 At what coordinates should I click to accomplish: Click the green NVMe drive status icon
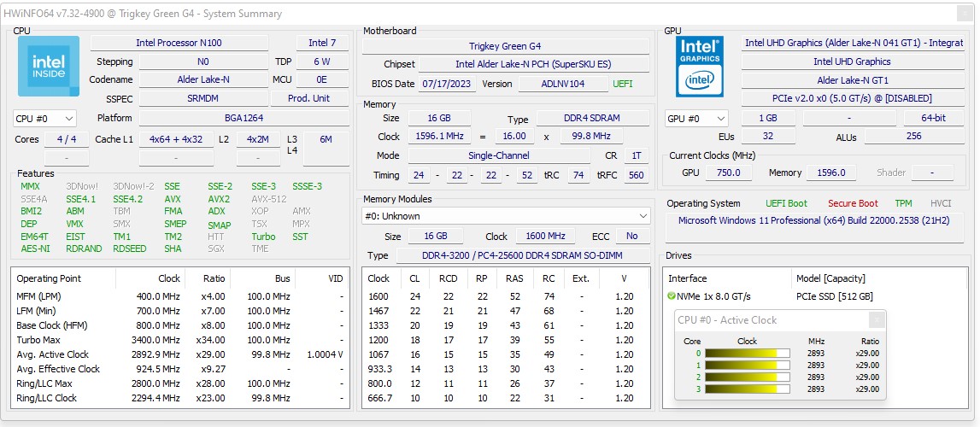click(672, 296)
